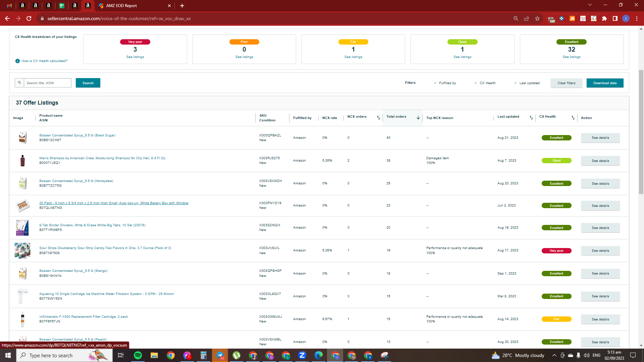Open Spotify from the taskbar
Viewport: 644px width, 362px height.
(x=138, y=355)
